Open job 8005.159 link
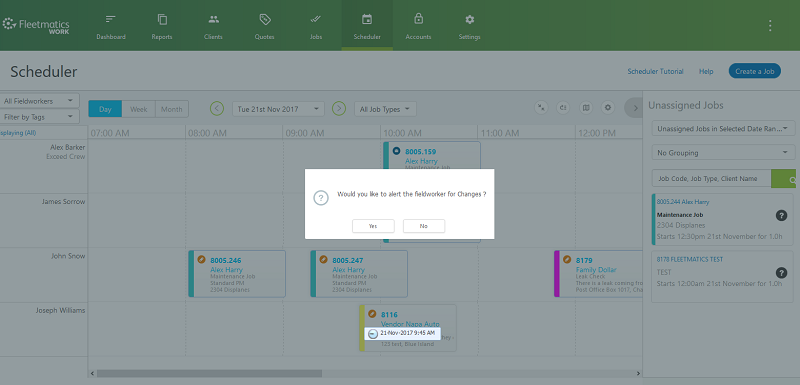The image size is (800, 385). [420, 151]
